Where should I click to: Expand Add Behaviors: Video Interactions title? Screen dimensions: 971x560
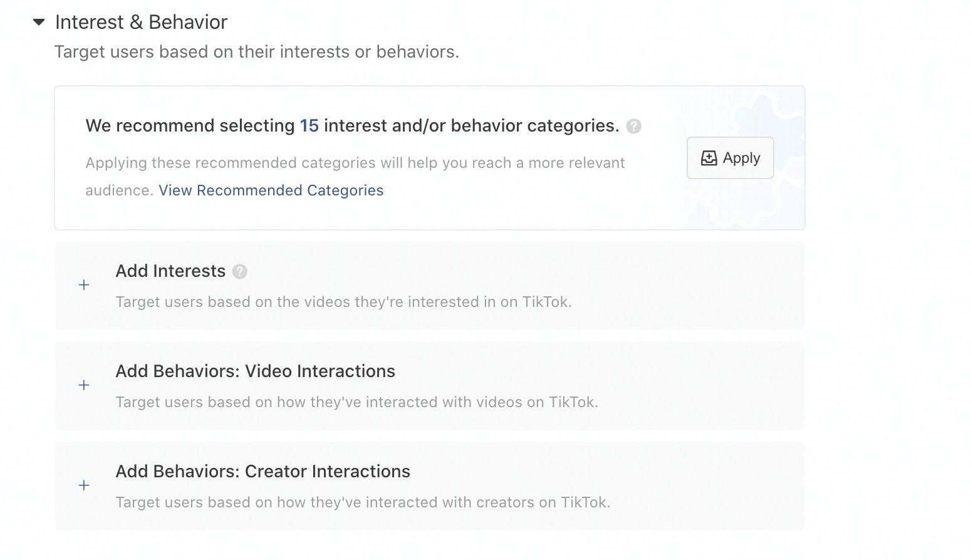pos(255,371)
